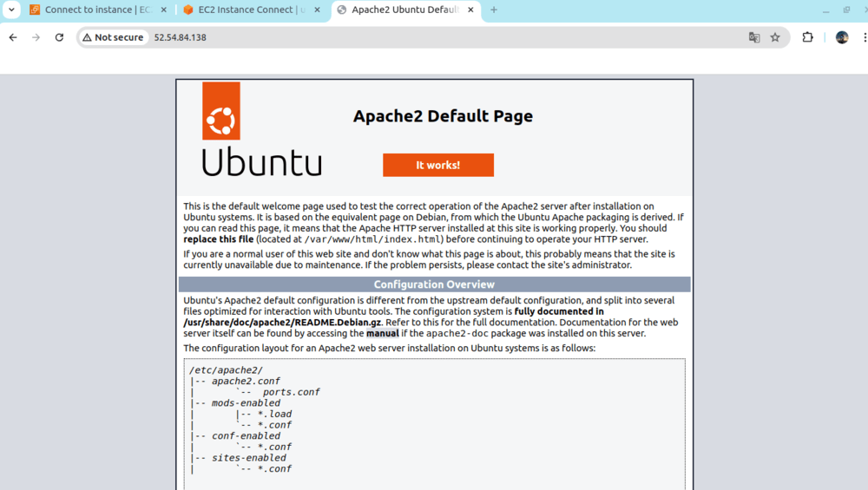The width and height of the screenshot is (868, 490).
Task: Open the 'manual' link
Action: pos(383,334)
